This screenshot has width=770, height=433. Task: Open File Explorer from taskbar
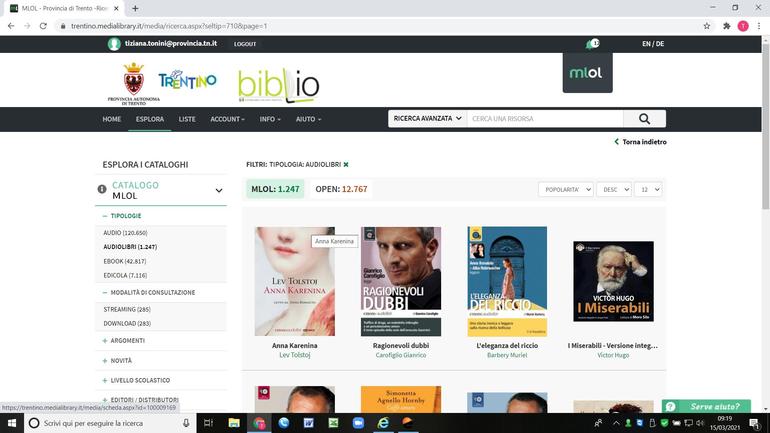234,423
